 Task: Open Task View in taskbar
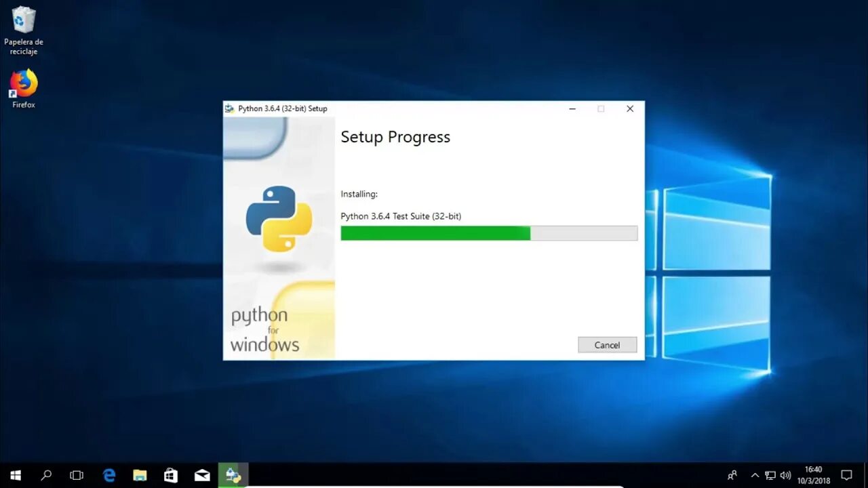77,475
